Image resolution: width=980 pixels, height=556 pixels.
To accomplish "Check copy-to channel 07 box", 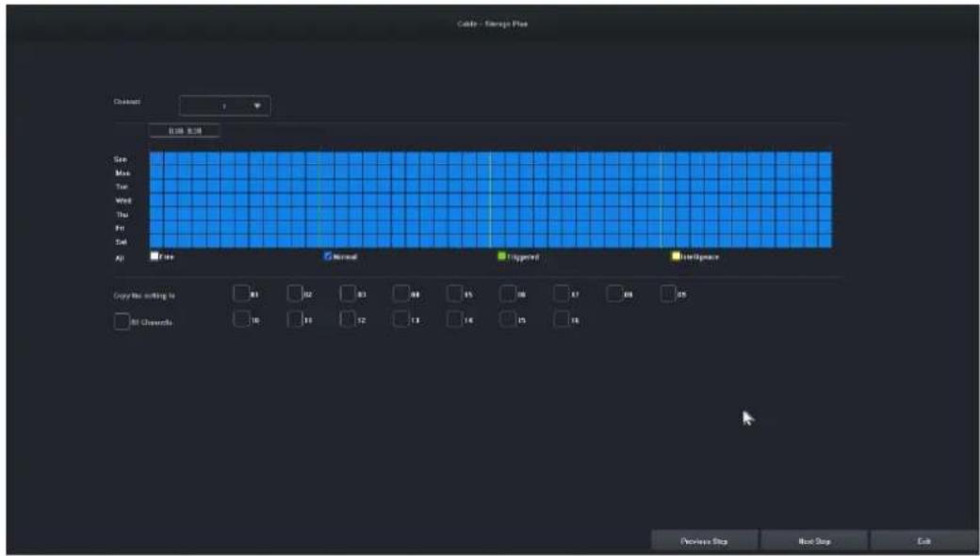I will 562,294.
